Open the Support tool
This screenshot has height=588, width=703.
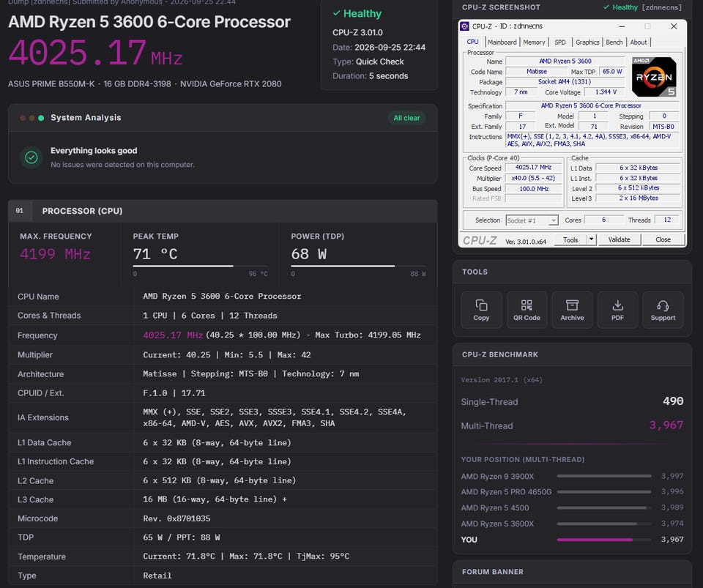pos(663,310)
